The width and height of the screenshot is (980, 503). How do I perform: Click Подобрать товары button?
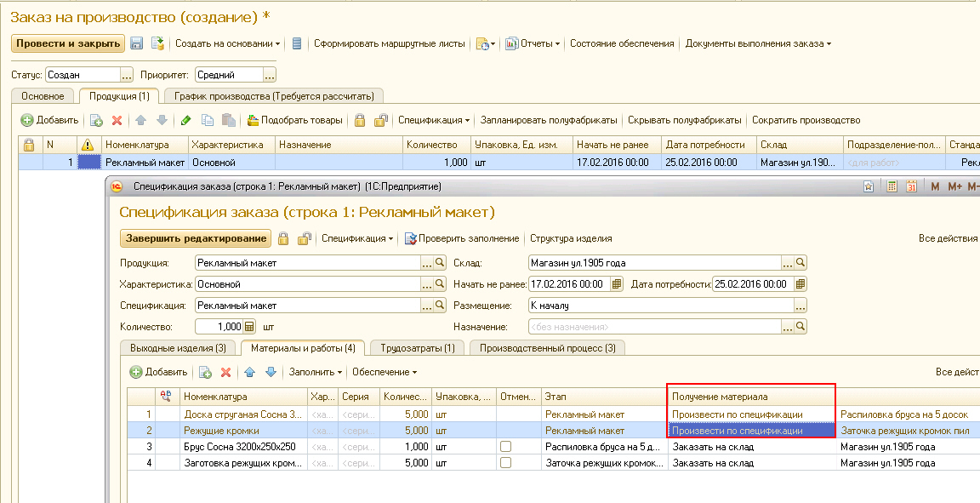295,120
